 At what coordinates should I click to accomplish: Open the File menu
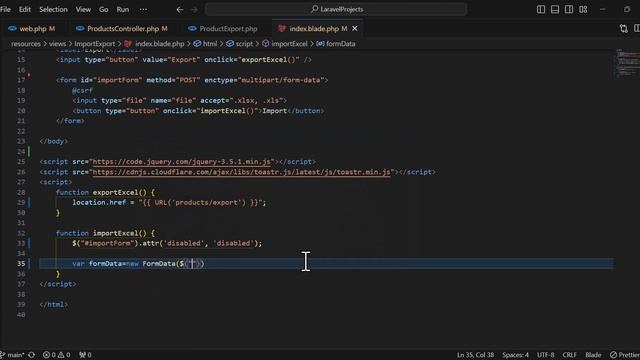coord(5,9)
